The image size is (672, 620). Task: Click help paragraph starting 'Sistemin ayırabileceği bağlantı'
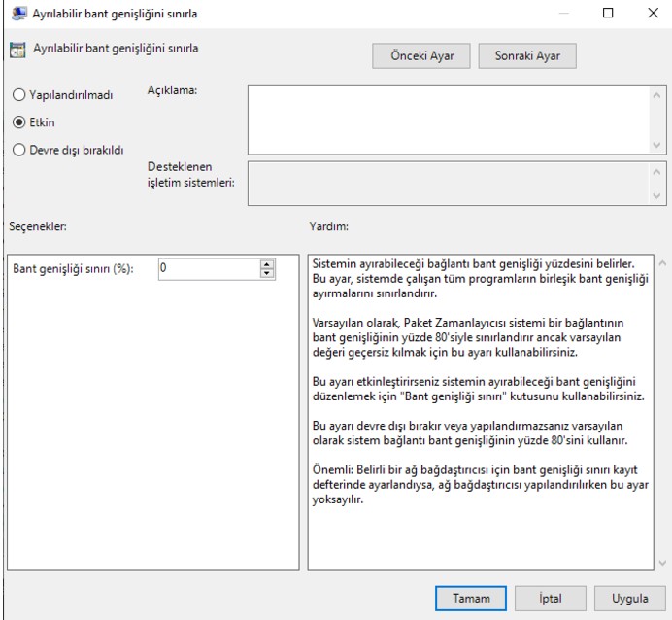tap(480, 279)
